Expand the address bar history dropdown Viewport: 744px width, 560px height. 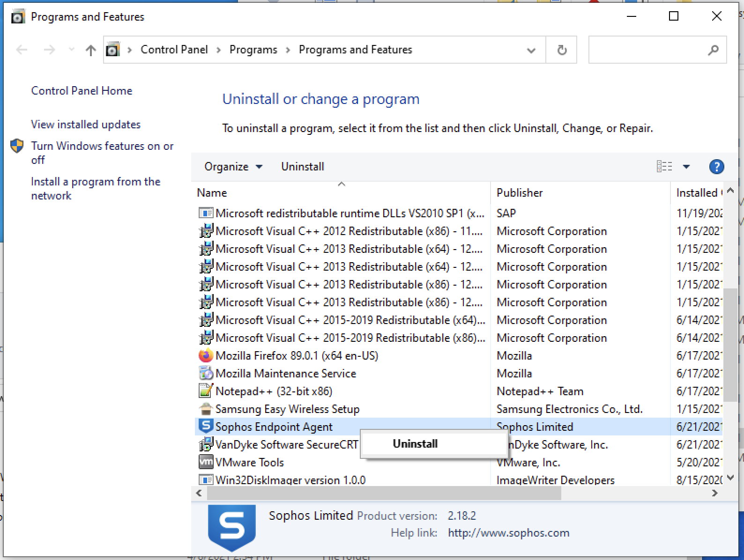tap(531, 50)
